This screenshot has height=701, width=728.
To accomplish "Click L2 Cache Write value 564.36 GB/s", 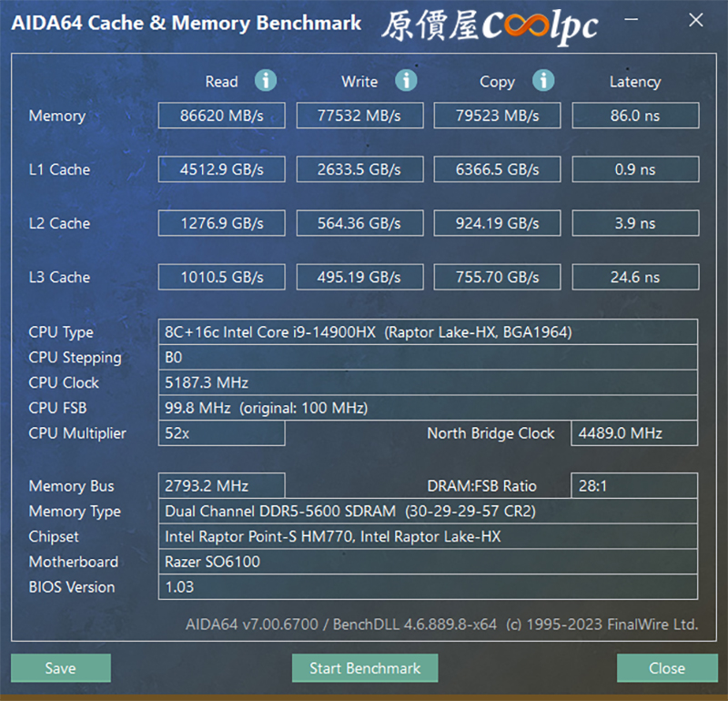I will click(359, 223).
